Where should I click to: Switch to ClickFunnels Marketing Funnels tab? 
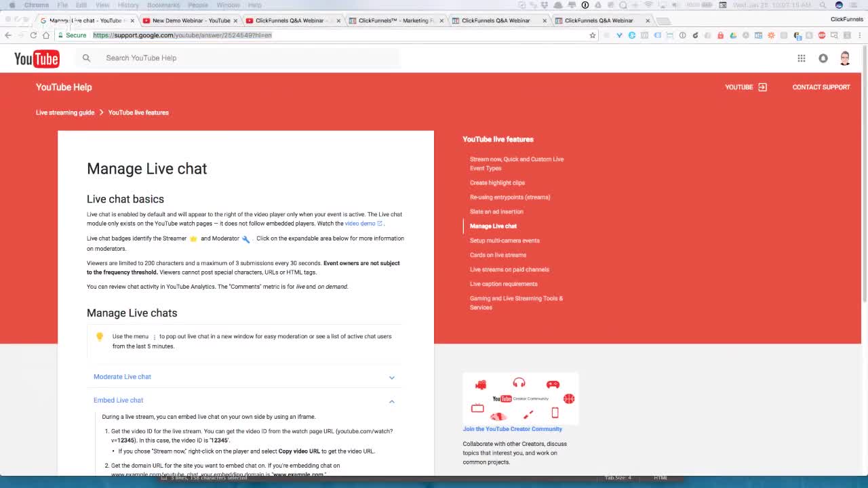[x=397, y=20]
